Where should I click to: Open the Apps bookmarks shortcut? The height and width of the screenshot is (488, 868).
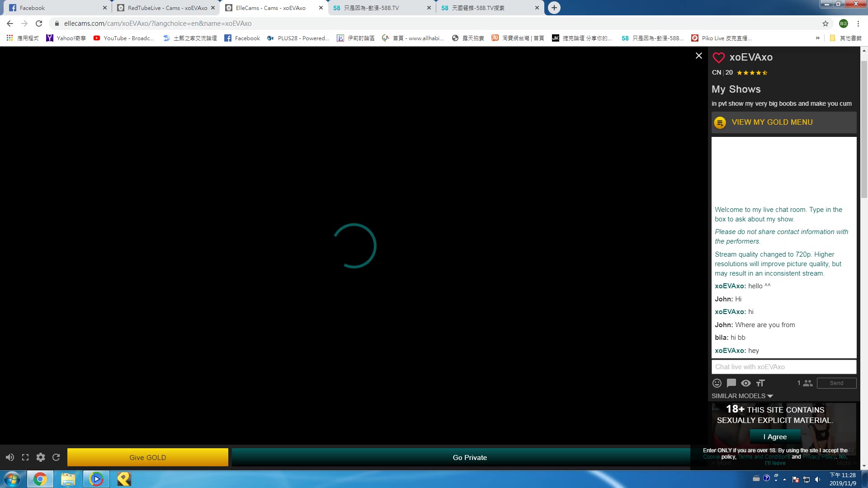pyautogui.click(x=23, y=38)
